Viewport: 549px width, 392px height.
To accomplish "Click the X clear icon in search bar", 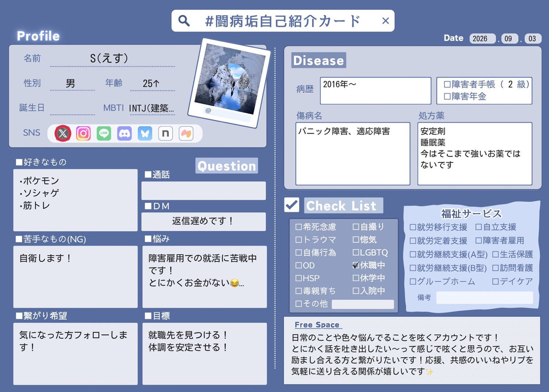I will pos(385,21).
